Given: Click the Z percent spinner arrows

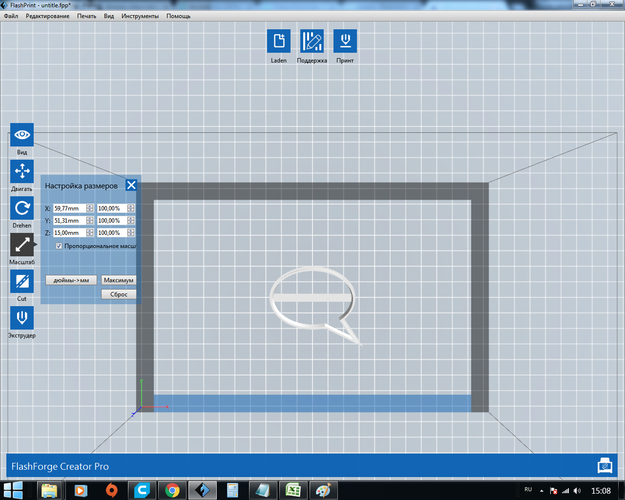Looking at the screenshot, I should (131, 232).
